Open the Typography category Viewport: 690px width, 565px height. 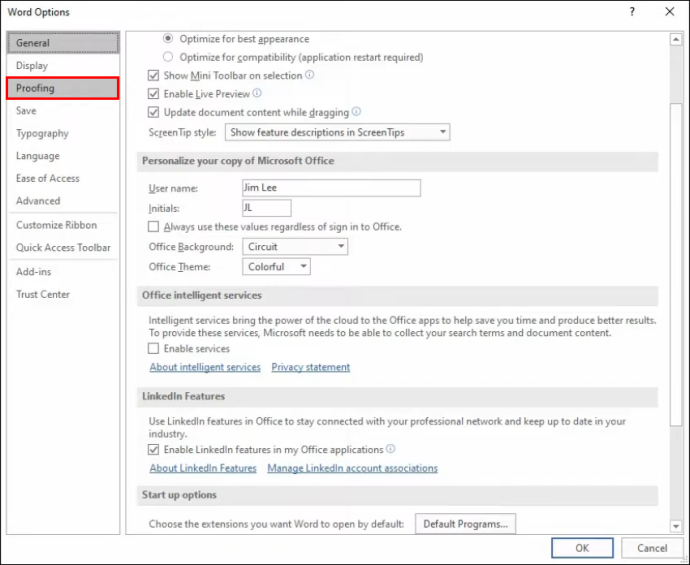[63, 133]
